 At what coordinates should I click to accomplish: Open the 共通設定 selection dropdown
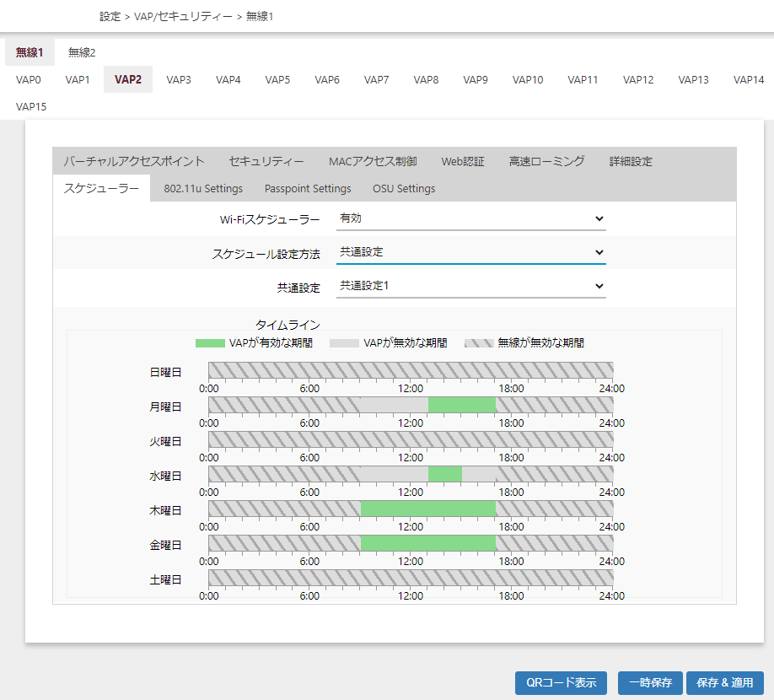tap(470, 286)
